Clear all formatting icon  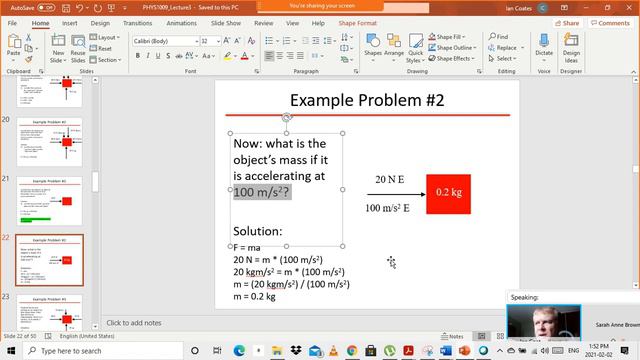(251, 41)
